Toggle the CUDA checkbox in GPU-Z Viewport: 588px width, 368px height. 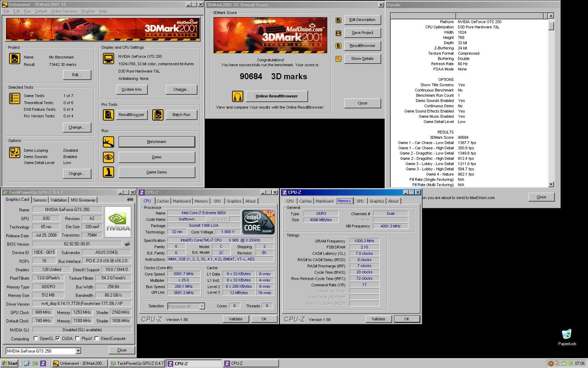pyautogui.click(x=58, y=338)
